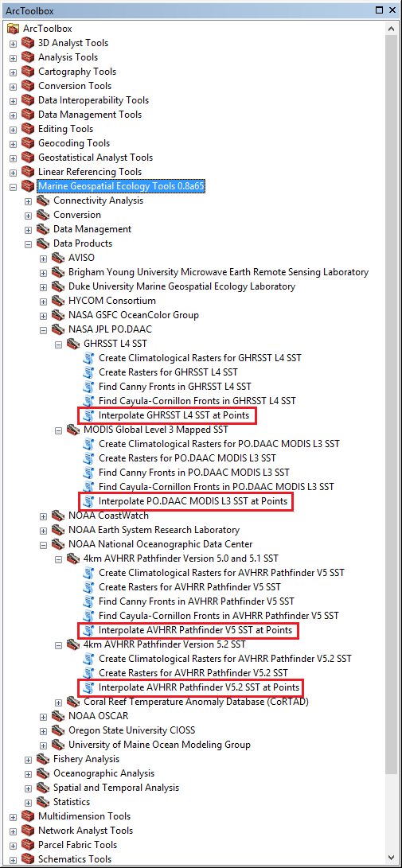Viewport: 402px width, 868px height.
Task: Select Interpolate AVHRR Pathfinder V5.2 SST at Points
Action: tap(199, 687)
